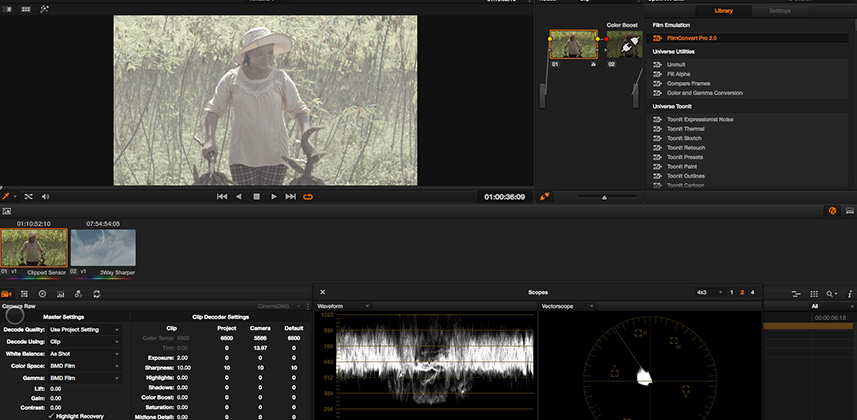Image resolution: width=857 pixels, height=420 pixels.
Task: Click the keyframe grid view icon
Action: [814, 294]
